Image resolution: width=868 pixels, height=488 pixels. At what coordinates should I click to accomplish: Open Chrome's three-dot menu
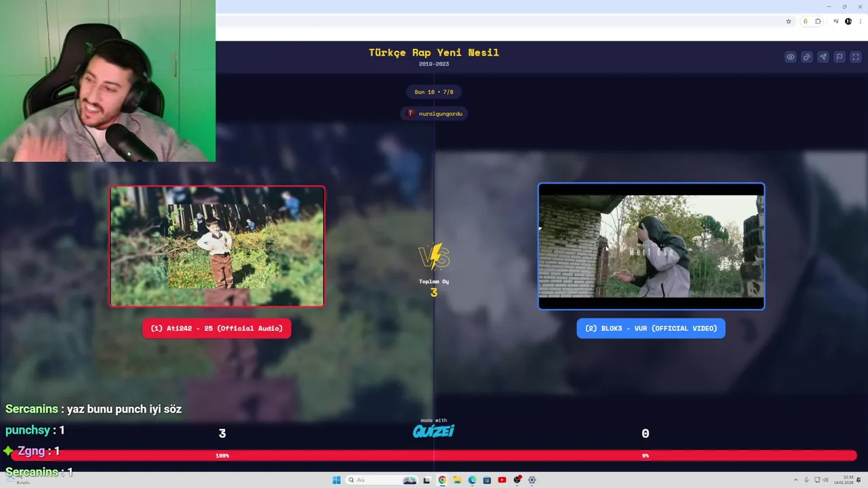861,22
